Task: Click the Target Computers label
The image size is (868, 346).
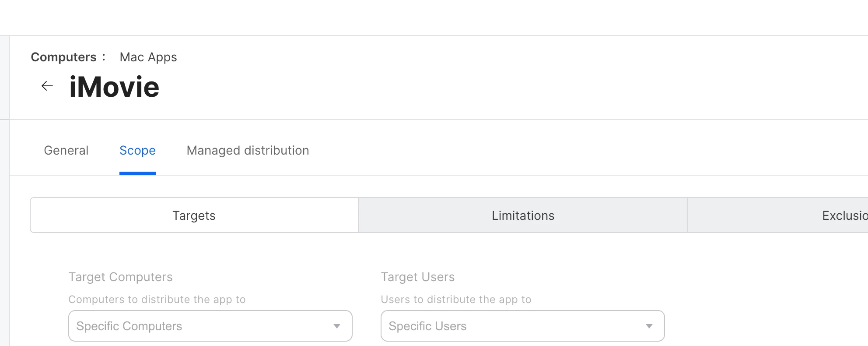Action: click(x=120, y=277)
